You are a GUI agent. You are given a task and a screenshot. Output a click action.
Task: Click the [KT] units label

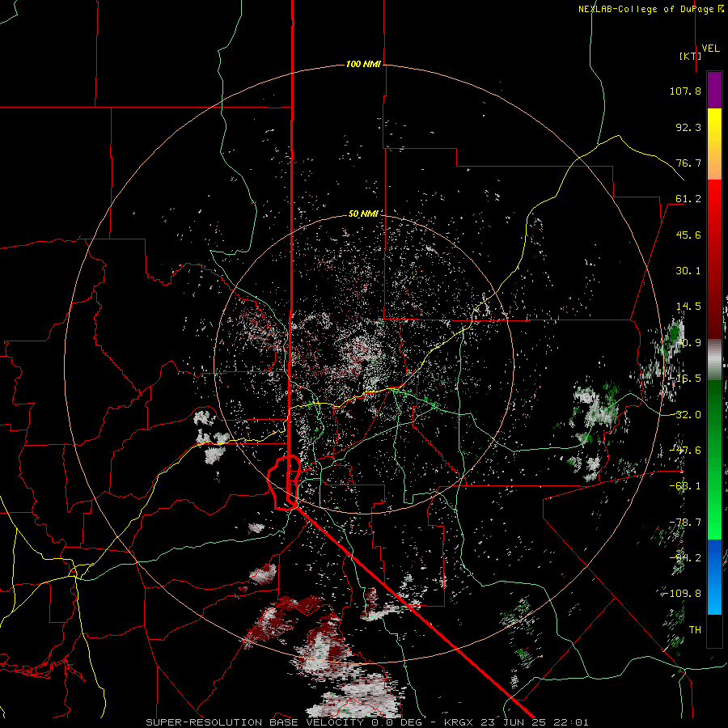pos(691,56)
